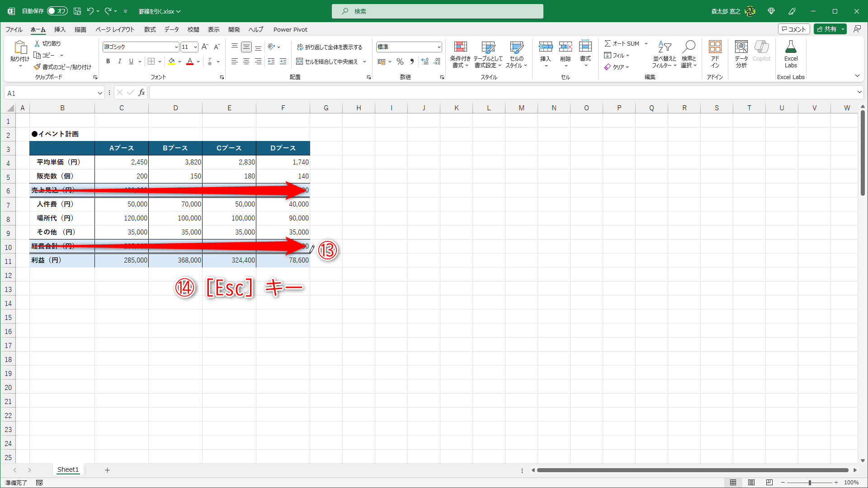Expand the Name Box dropdown
868x488 pixels.
100,93
